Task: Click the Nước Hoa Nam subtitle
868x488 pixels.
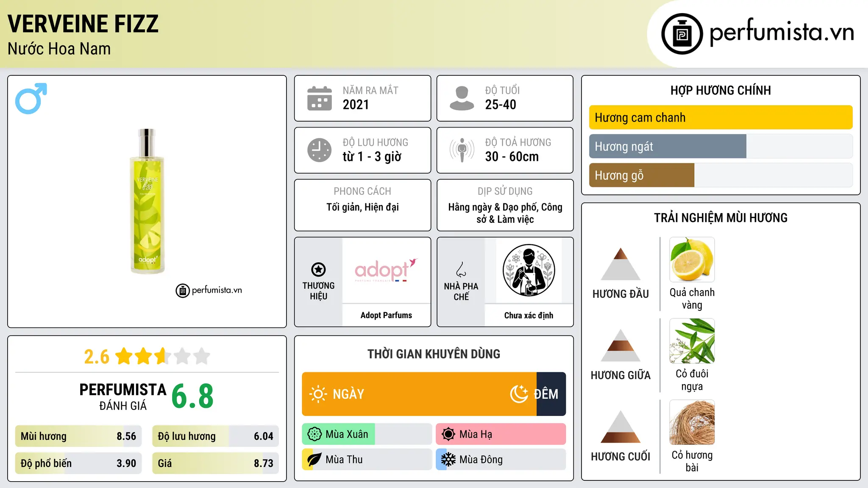Action: coord(59,49)
